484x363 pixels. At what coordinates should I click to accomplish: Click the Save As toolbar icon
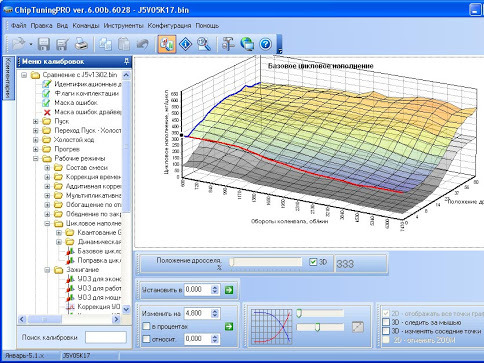[62, 44]
